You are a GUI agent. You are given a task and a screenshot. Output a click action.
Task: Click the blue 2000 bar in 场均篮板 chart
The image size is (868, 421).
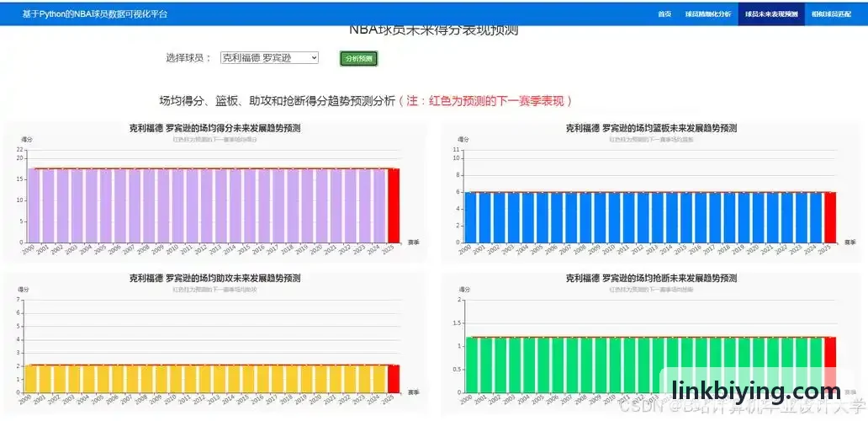[x=470, y=217]
